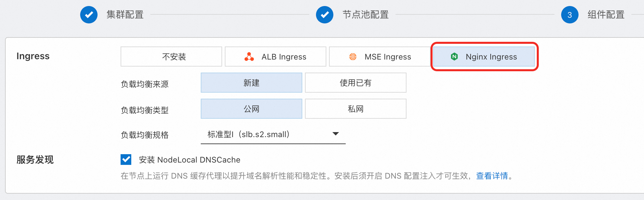644x200 pixels.
Task: Choose 私网 as load balancer type
Action: [356, 109]
